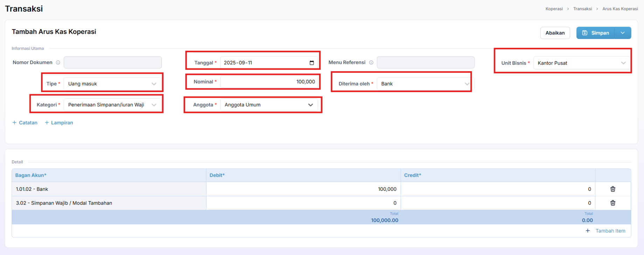644x255 pixels.
Task: Click the Tambah Arus Kas Koperasi heading
Action: [54, 32]
